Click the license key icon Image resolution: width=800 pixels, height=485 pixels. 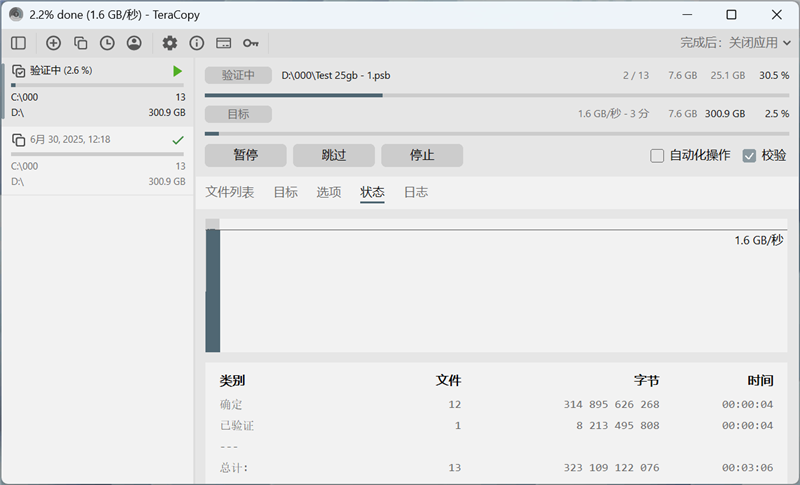[x=251, y=43]
